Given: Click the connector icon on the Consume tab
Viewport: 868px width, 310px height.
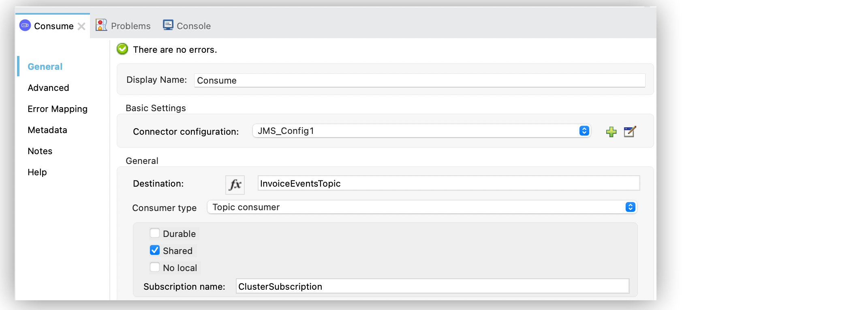Looking at the screenshot, I should [25, 26].
